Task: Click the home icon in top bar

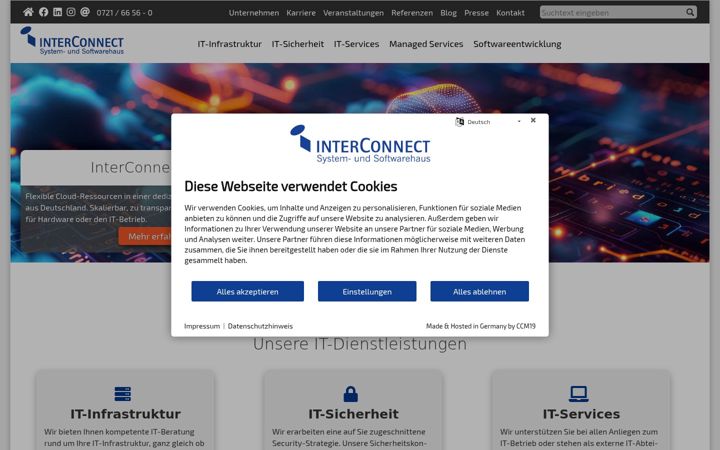Action: pyautogui.click(x=28, y=12)
